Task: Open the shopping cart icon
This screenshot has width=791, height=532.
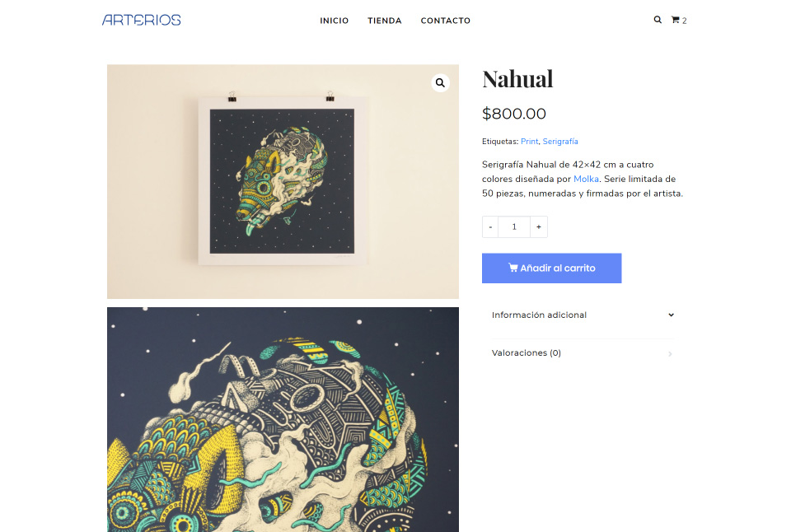Action: (x=675, y=20)
